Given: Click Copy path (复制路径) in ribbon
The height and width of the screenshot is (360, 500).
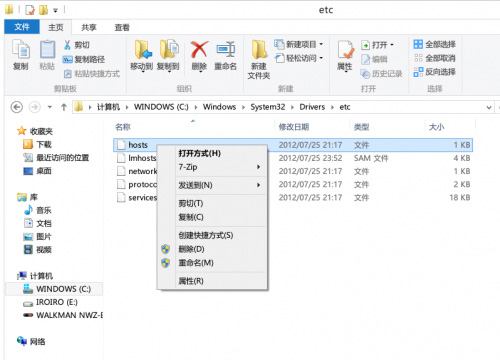Looking at the screenshot, I should click(x=84, y=59).
